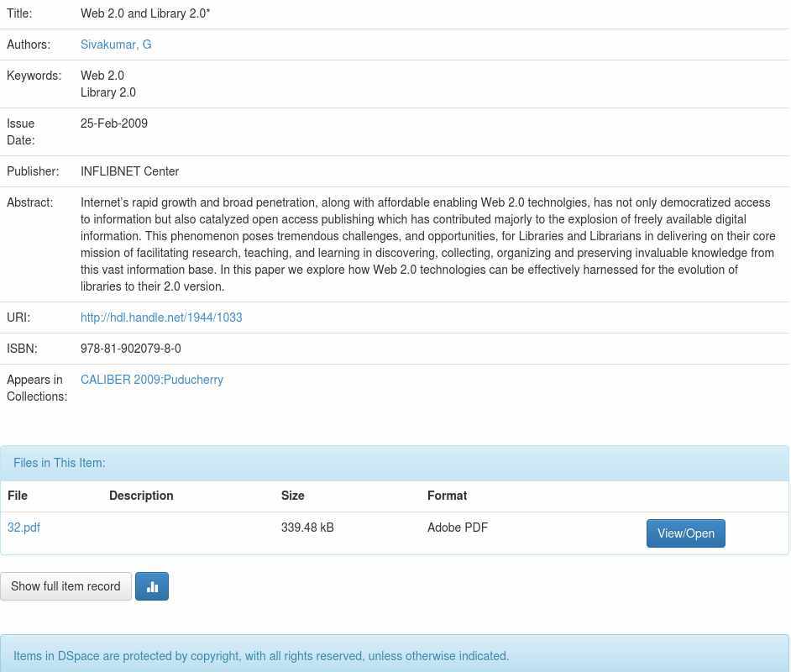Viewport: 791px width, 672px height.
Task: Click the 339.48 kB size value
Action: click(307, 528)
